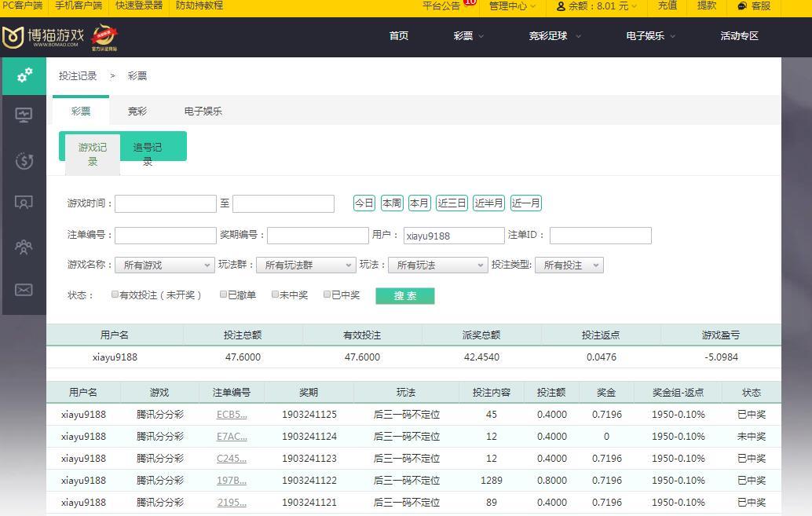Click the 游戏盈亏 value -5.0984
This screenshot has width=812, height=516.
pos(721,357)
